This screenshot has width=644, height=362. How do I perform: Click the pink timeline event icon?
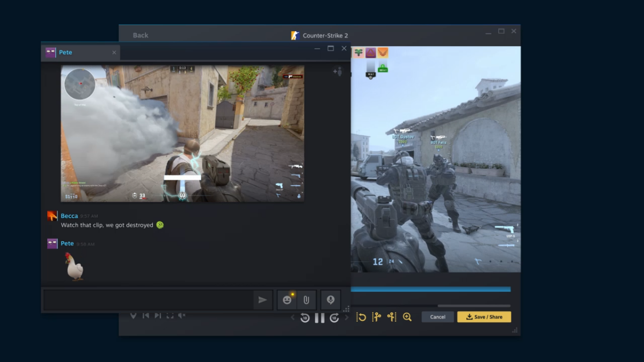(x=371, y=53)
